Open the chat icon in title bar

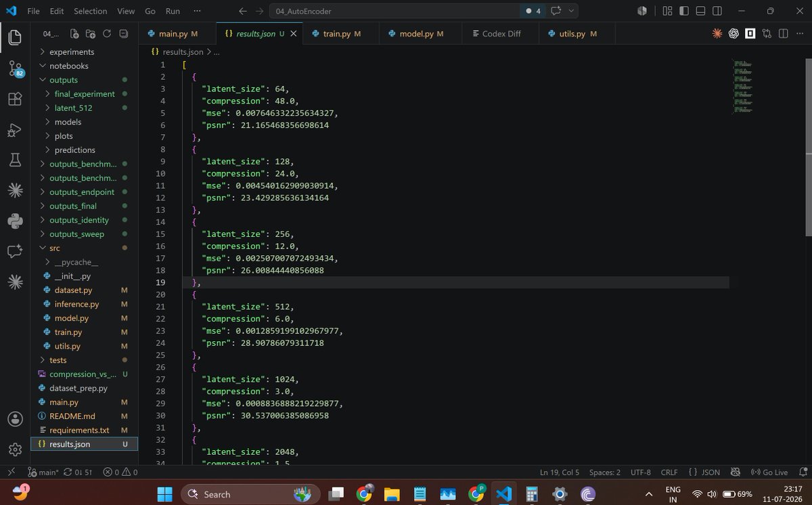tap(556, 12)
